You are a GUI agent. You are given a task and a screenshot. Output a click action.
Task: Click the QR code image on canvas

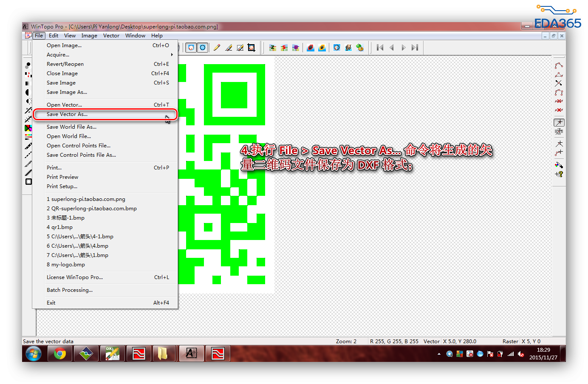[226, 174]
